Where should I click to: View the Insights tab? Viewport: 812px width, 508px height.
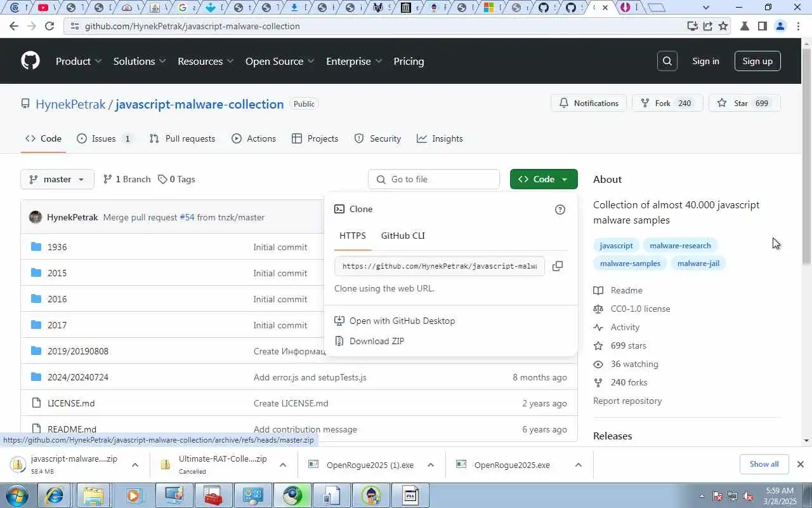[x=440, y=138]
